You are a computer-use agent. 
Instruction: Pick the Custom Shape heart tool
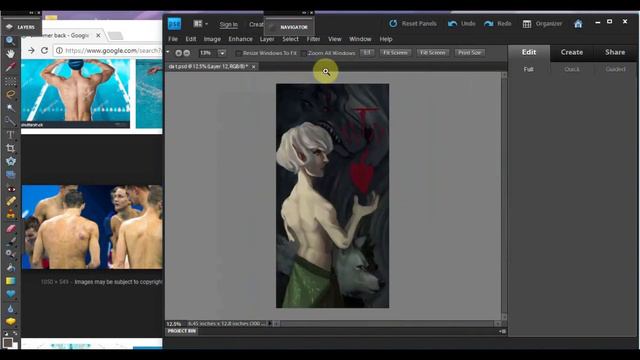(x=10, y=294)
